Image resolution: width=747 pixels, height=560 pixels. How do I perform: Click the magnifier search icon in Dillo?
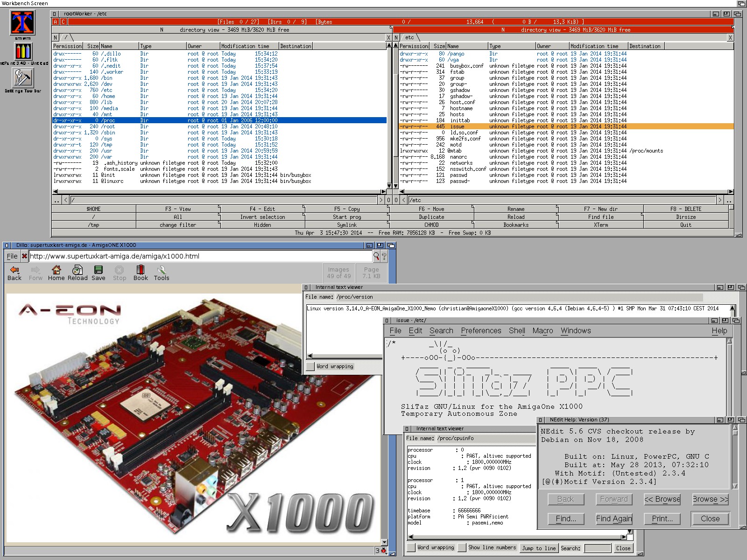point(376,256)
